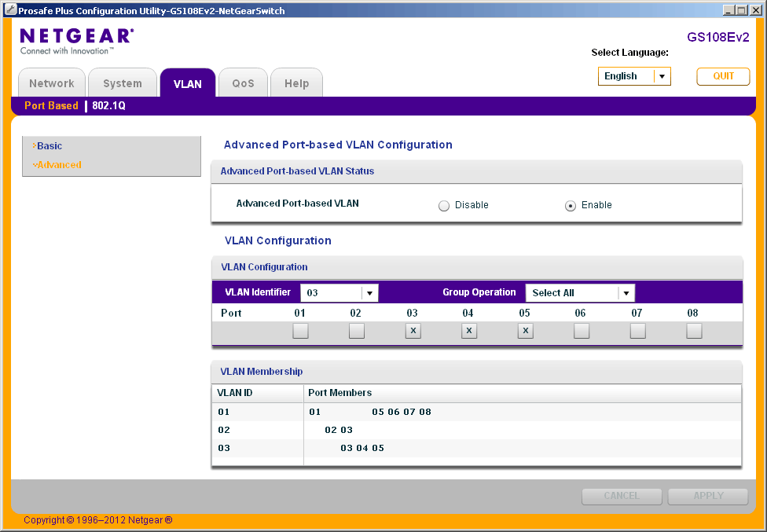Select the Port Based submenu
This screenshot has height=532, width=767.
pos(51,105)
